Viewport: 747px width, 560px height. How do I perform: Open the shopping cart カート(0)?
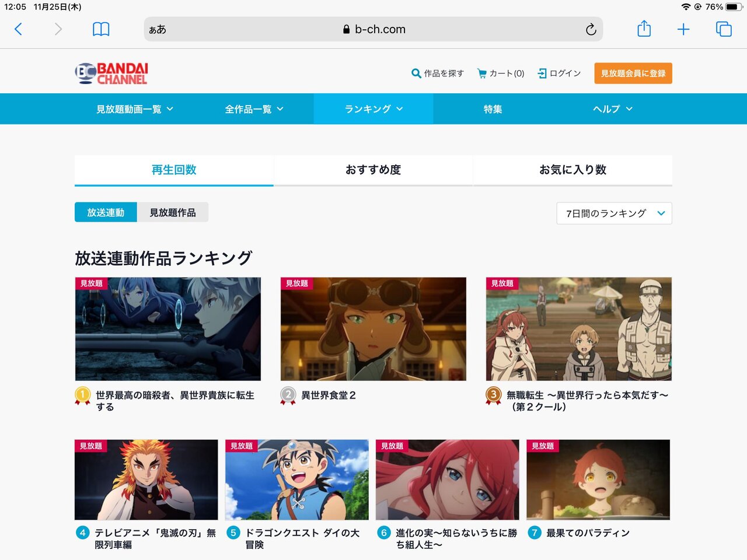pyautogui.click(x=501, y=73)
